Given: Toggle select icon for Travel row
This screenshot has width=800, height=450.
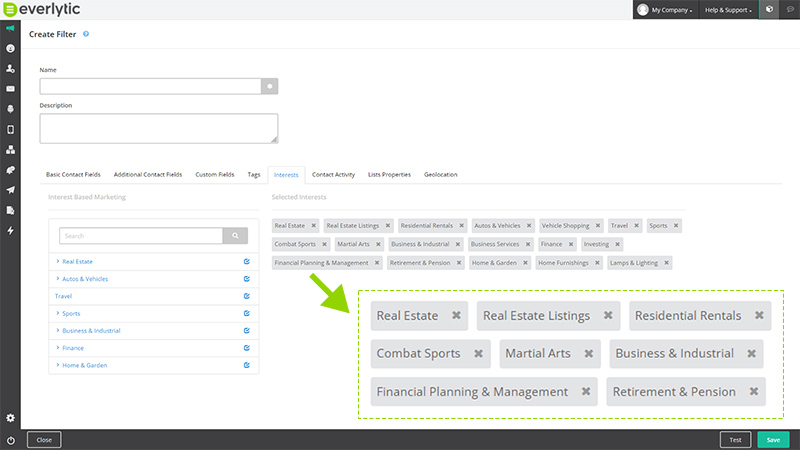Looking at the screenshot, I should pos(246,296).
